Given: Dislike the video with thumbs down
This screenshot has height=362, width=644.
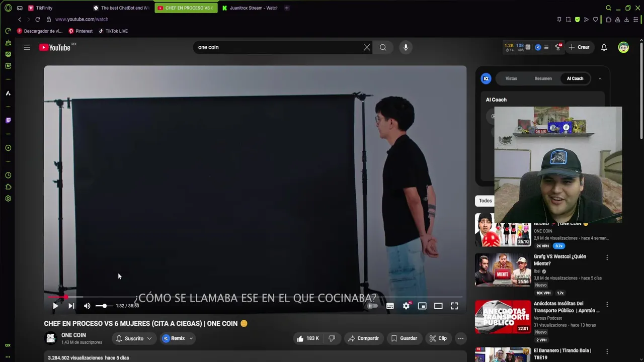Looking at the screenshot, I should pyautogui.click(x=332, y=338).
